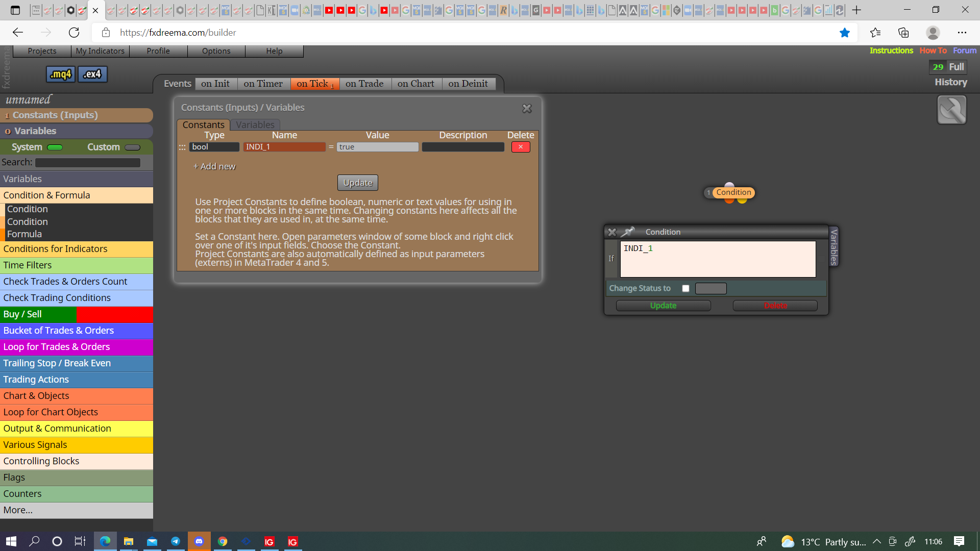Toggle the Custom blocks switch
Image resolution: width=980 pixels, height=551 pixels.
pyautogui.click(x=132, y=147)
